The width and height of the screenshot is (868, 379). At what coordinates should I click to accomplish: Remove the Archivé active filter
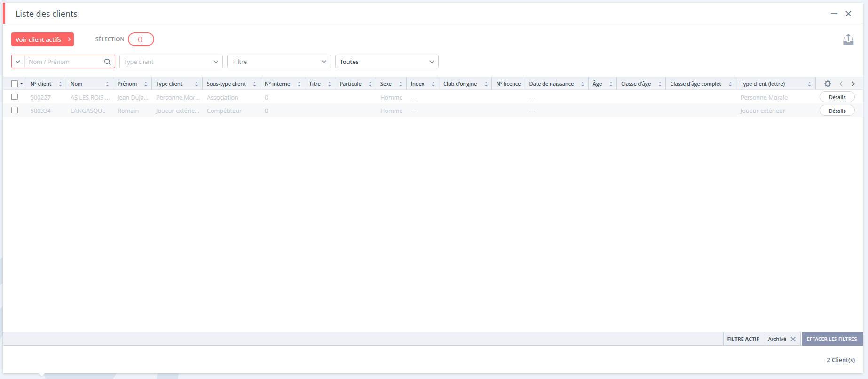(x=793, y=339)
